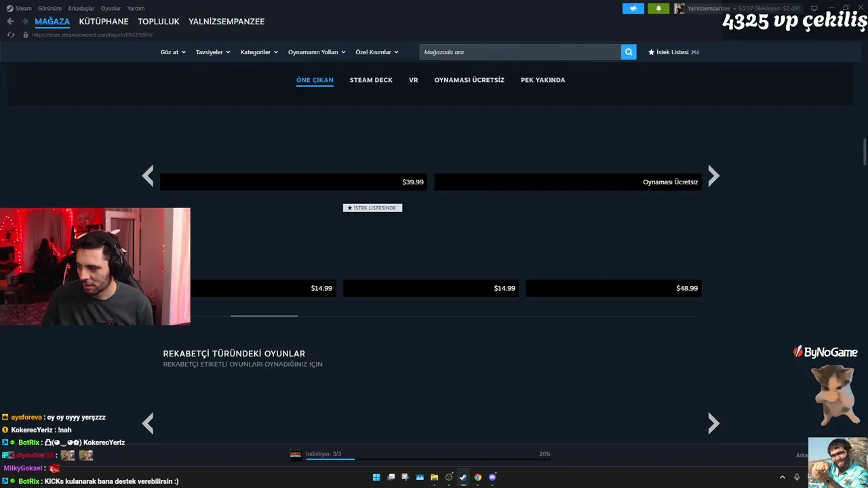Click the Steam icon on the taskbar
Screen dimensions: 868x488
pyautogui.click(x=463, y=477)
